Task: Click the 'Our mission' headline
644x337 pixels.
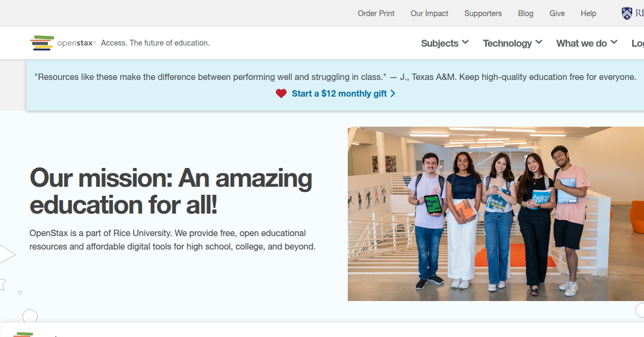Action: point(171,191)
